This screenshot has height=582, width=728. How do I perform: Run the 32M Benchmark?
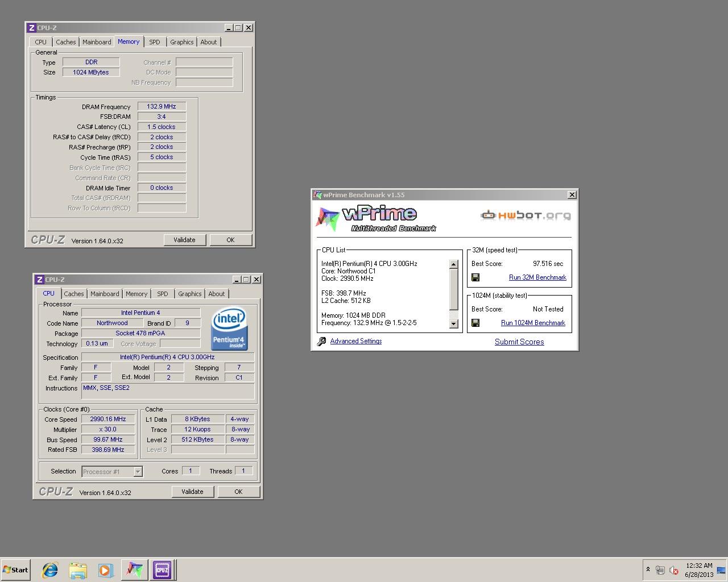[x=537, y=277]
